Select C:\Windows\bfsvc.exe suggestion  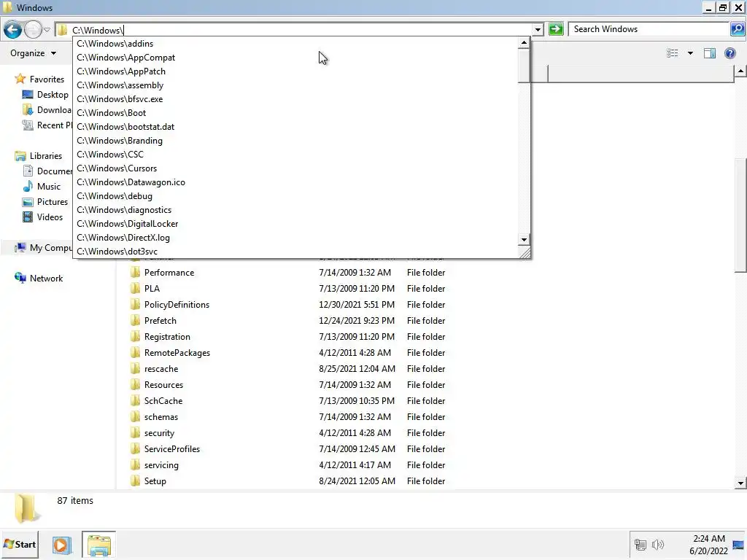[295, 98]
